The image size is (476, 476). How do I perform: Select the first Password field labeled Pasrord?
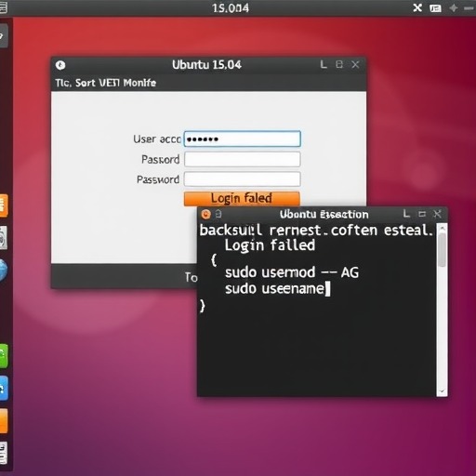click(243, 159)
